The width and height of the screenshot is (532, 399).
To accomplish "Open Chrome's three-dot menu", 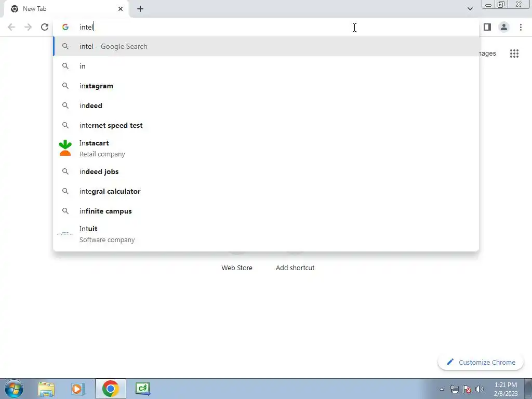I will click(521, 27).
